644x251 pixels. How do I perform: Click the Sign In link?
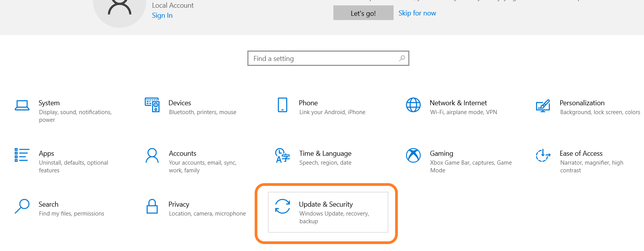(162, 15)
